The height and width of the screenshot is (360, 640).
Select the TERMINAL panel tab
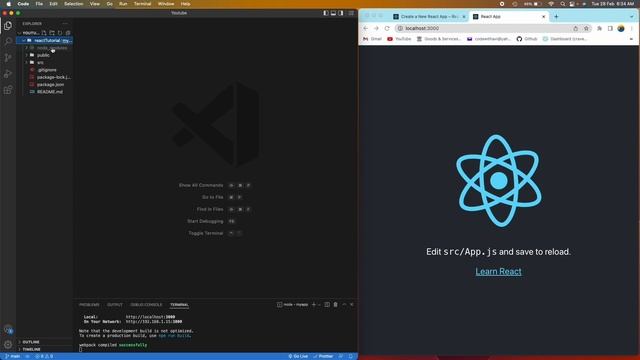tap(179, 305)
